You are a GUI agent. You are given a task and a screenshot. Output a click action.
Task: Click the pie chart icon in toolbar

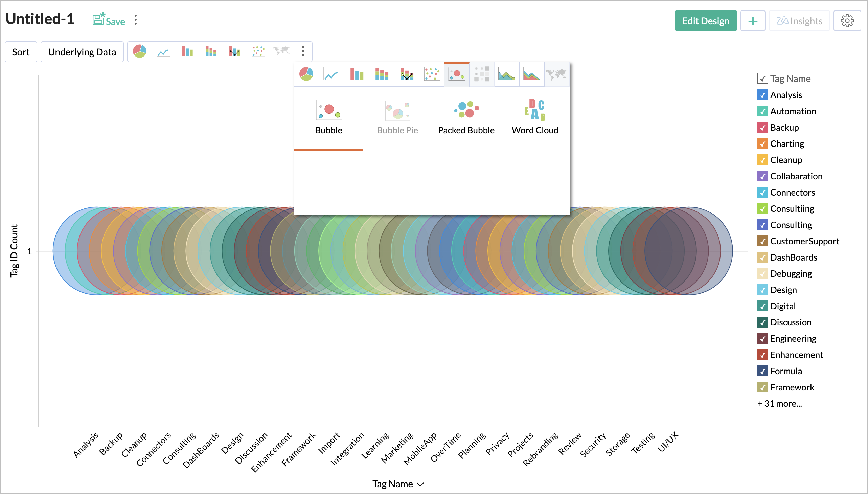click(139, 51)
